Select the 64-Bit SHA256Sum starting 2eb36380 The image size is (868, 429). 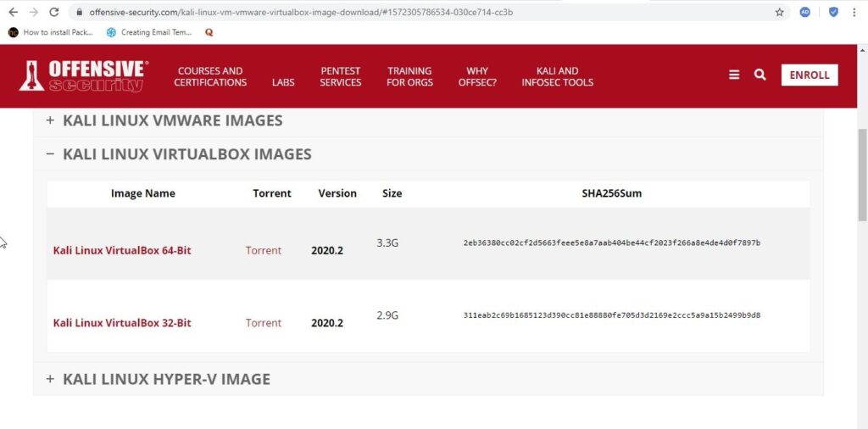[612, 243]
